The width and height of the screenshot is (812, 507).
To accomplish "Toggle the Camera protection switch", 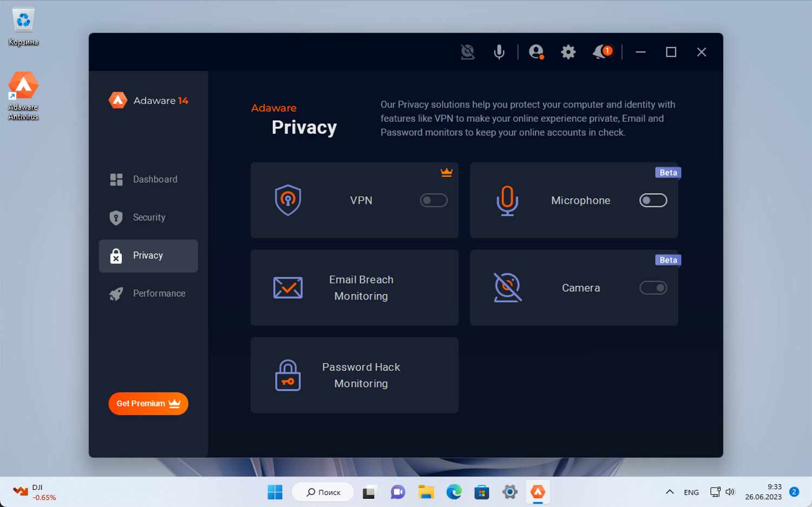I will (653, 288).
